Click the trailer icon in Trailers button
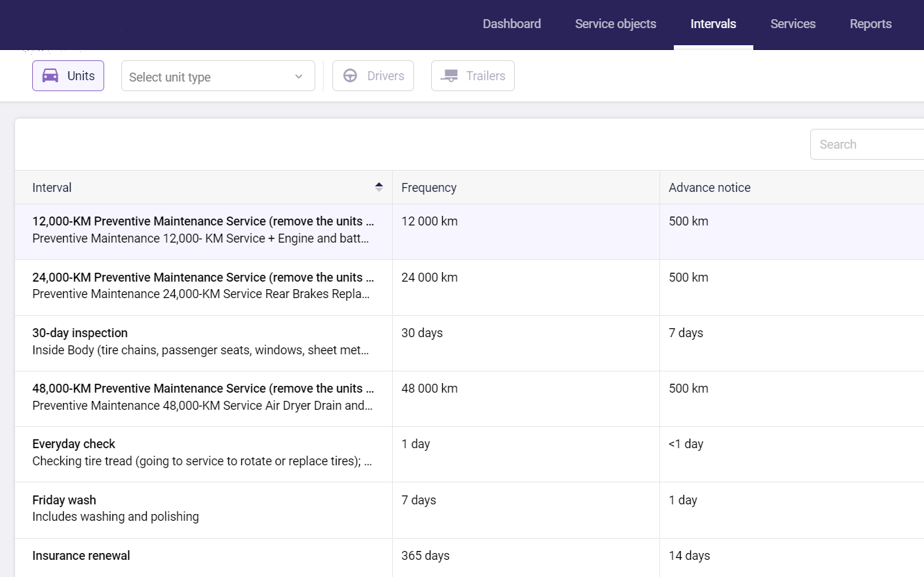 (x=450, y=76)
